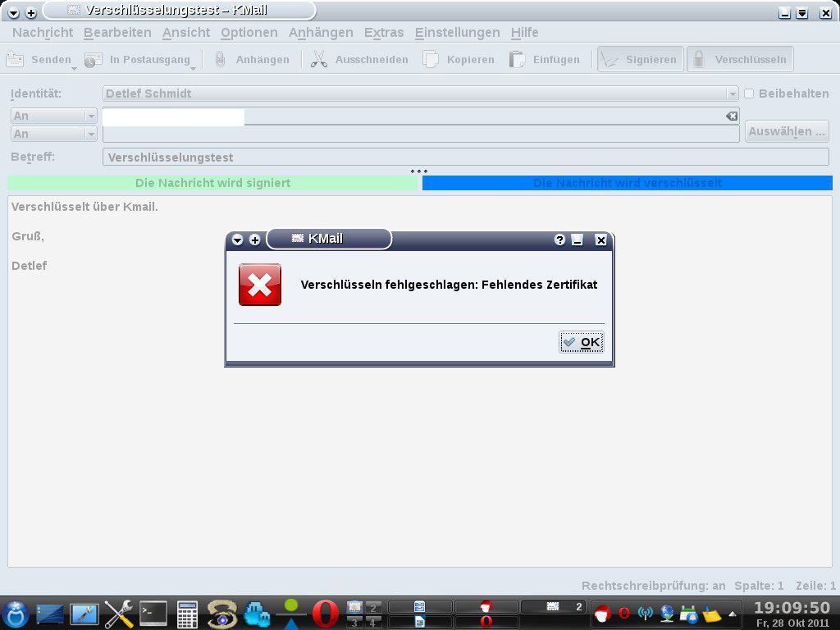Click the green person icon in taskbar
The height and width of the screenshot is (630, 840).
coord(291,614)
